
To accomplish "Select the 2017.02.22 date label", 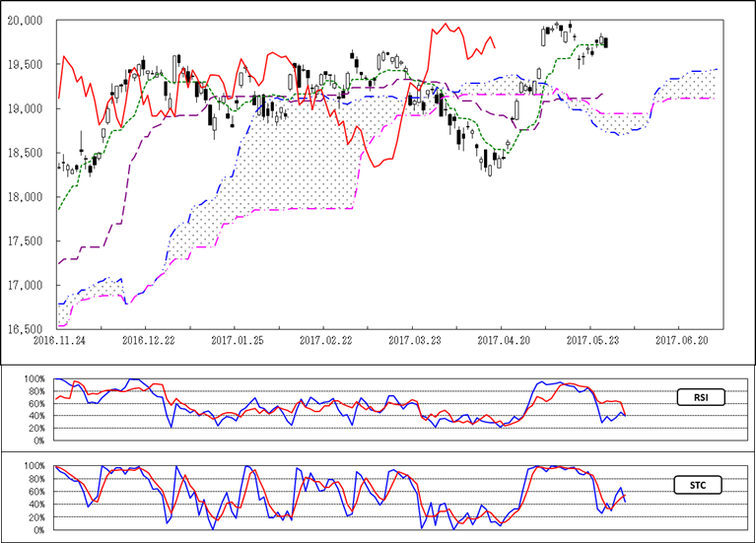I will [x=323, y=339].
